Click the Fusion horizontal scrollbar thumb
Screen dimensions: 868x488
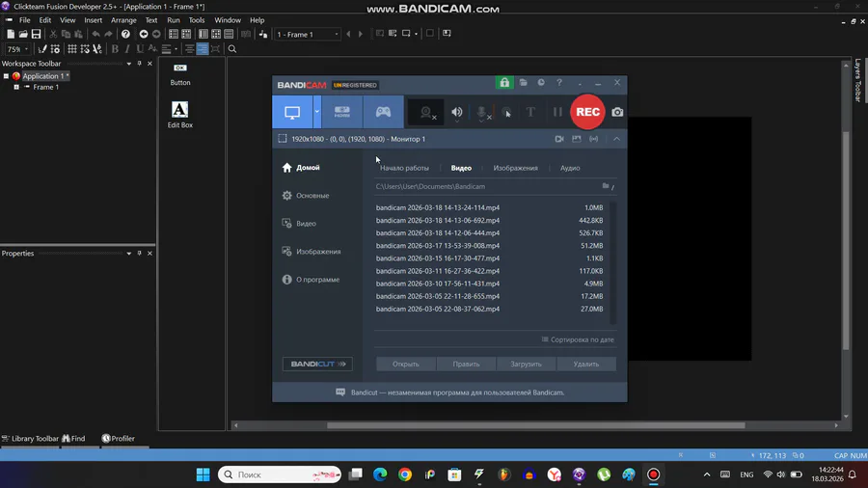point(535,425)
